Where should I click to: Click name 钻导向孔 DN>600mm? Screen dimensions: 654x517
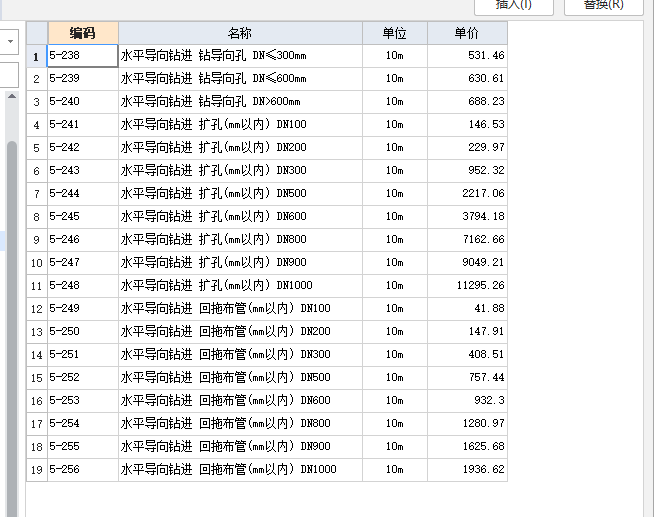coord(241,102)
